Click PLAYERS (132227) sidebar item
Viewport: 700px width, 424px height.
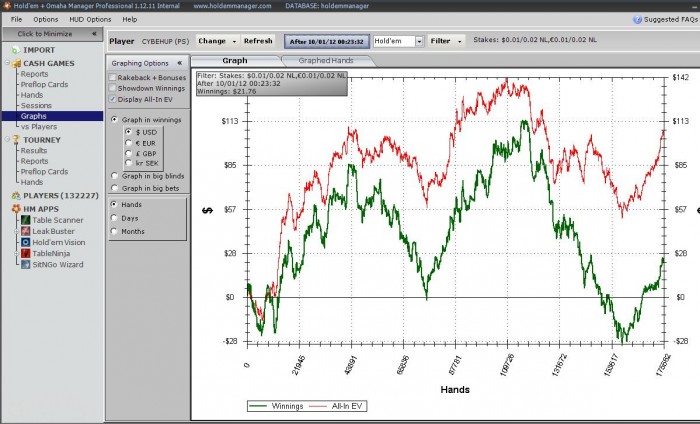(61, 195)
